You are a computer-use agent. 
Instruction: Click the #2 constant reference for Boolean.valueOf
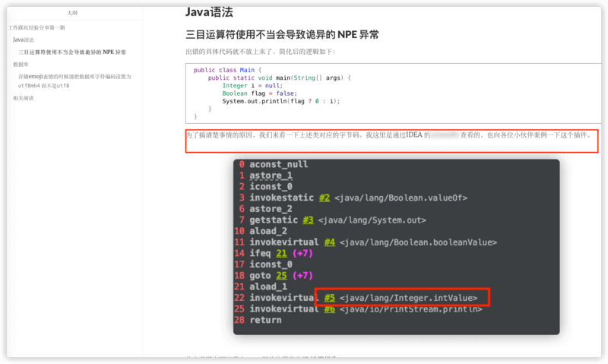(325, 198)
